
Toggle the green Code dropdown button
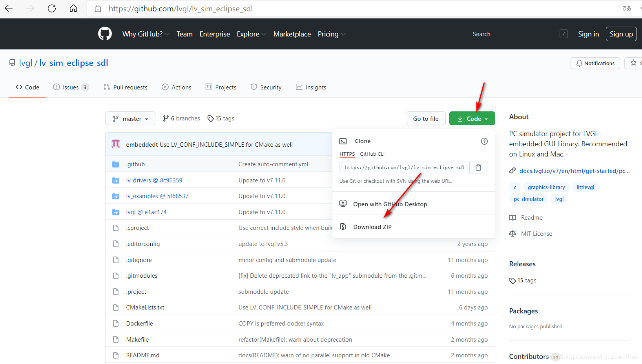click(472, 118)
